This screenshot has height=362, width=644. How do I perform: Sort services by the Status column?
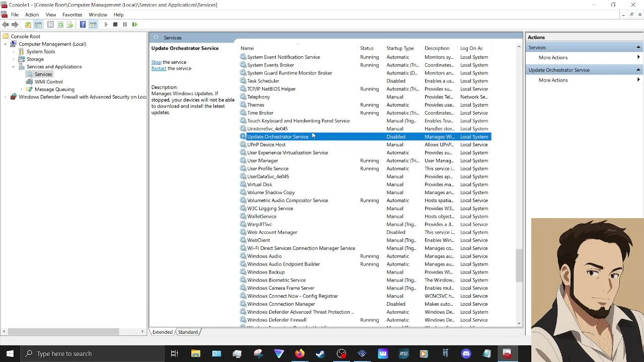coord(371,48)
